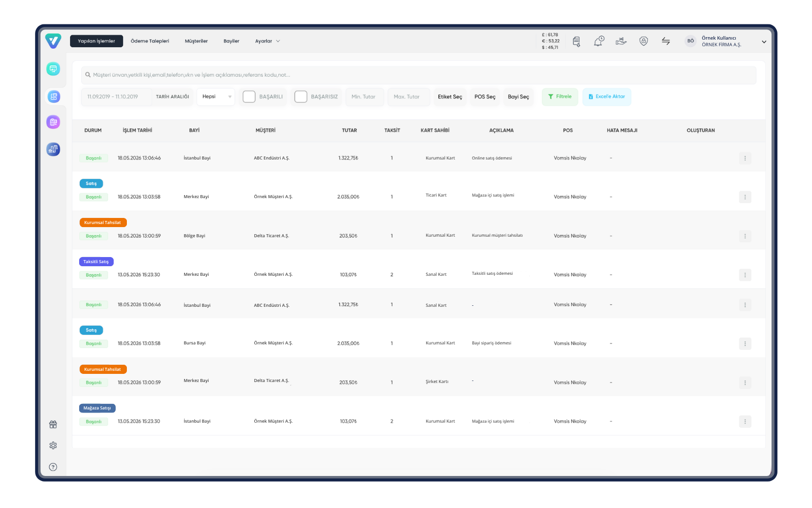Open the Bayiler tab

231,41
